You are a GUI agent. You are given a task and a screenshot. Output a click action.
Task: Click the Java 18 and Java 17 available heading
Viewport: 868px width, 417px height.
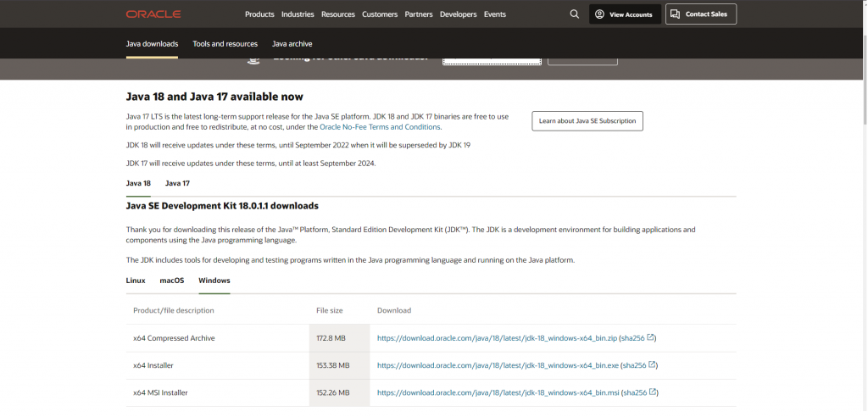click(214, 97)
